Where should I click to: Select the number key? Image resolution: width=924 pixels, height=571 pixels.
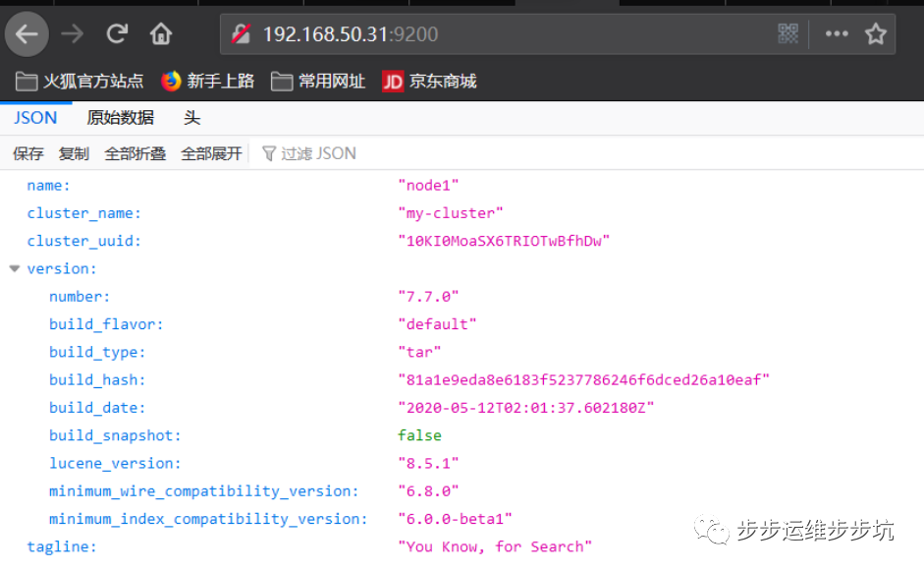(80, 296)
